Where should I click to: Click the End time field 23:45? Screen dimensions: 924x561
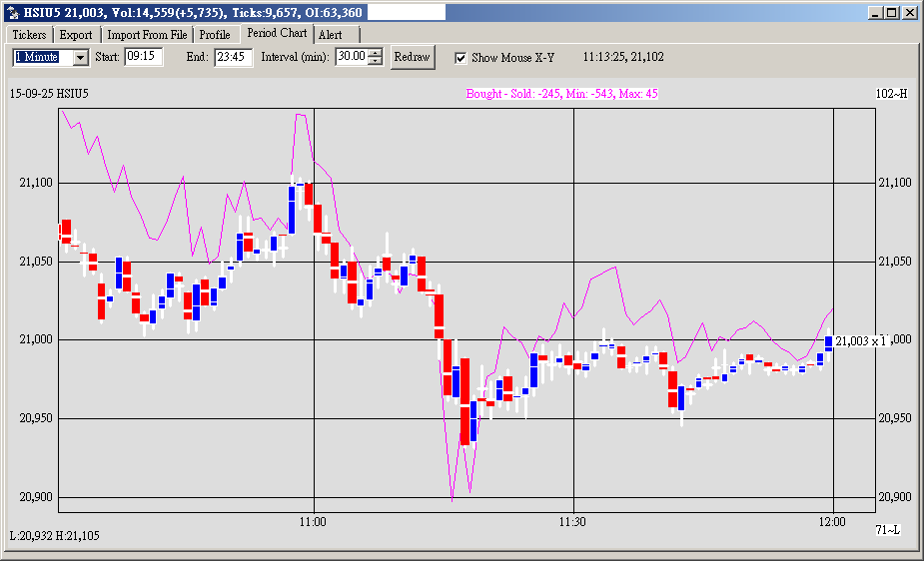[x=233, y=57]
